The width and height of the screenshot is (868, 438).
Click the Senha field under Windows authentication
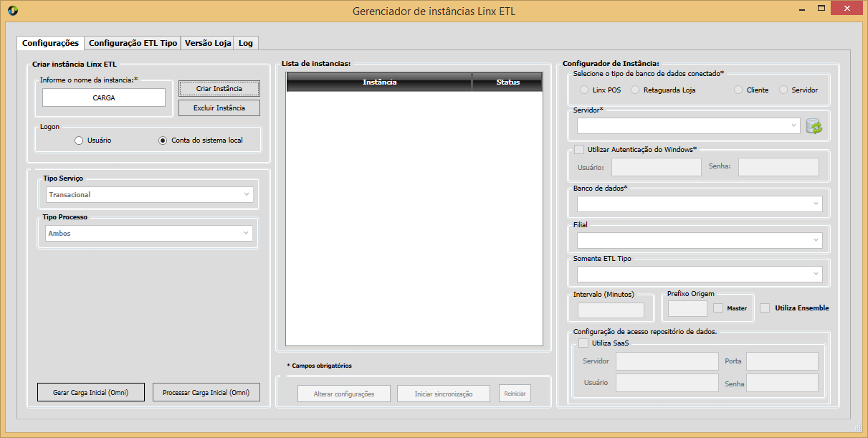tap(778, 167)
